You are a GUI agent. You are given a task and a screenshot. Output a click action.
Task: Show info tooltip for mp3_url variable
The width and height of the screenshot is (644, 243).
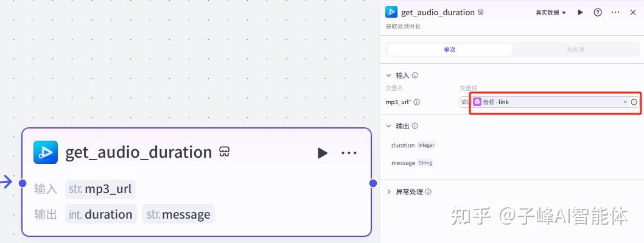pyautogui.click(x=416, y=102)
